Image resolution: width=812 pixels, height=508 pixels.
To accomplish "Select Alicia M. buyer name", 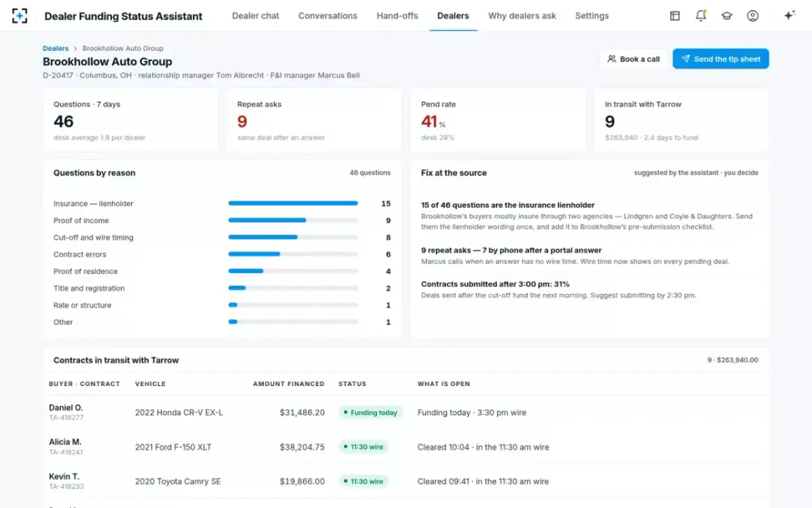I will pos(65,442).
